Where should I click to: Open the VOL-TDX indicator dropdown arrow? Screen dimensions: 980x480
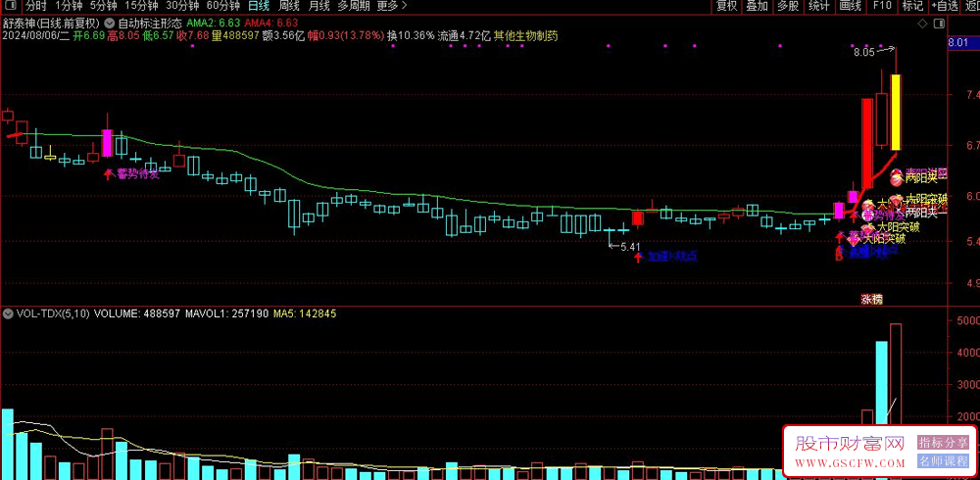(8, 314)
